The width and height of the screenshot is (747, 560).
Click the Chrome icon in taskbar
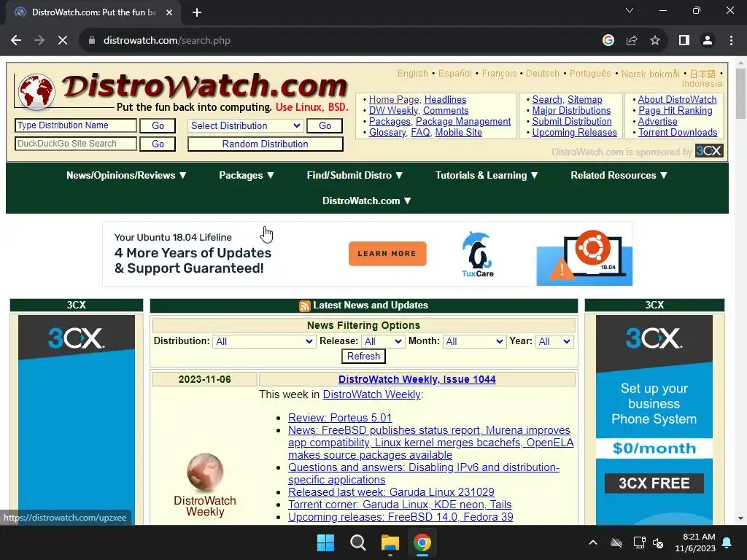(x=422, y=542)
